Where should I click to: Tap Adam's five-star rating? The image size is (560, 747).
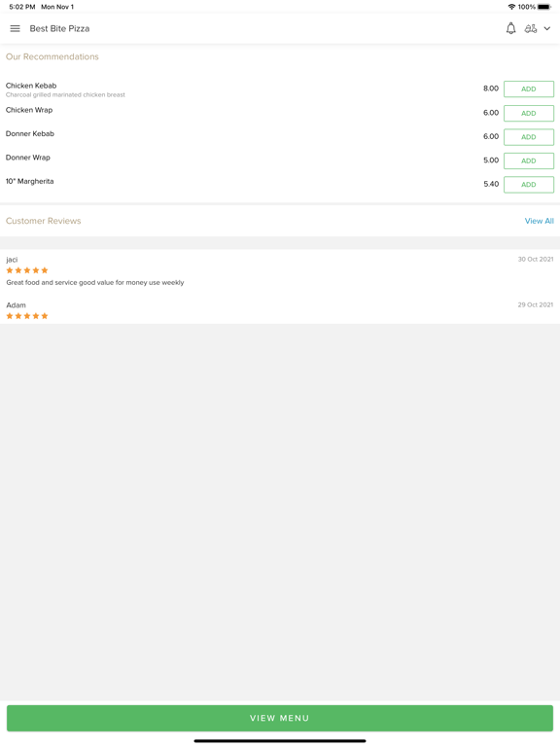27,316
